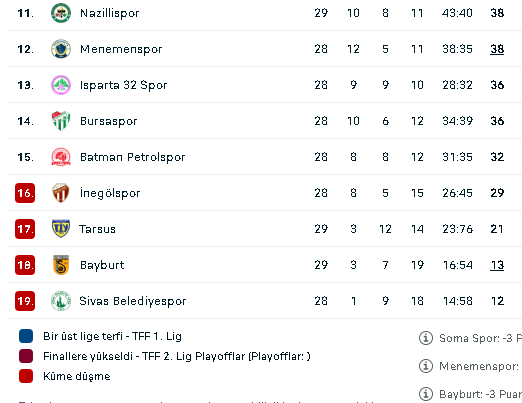Viewport: 522px width, 403px height.
Task: Click info icon beside Menemenspor note
Action: click(426, 366)
